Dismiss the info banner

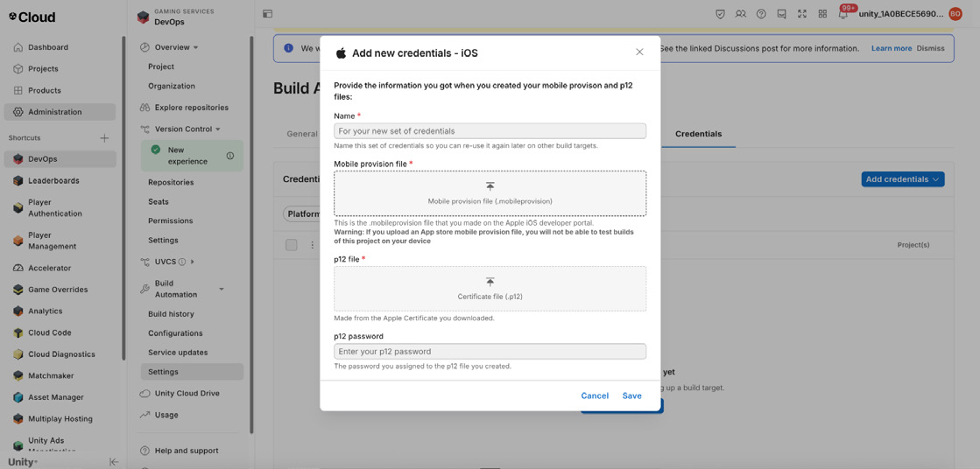pyautogui.click(x=931, y=48)
